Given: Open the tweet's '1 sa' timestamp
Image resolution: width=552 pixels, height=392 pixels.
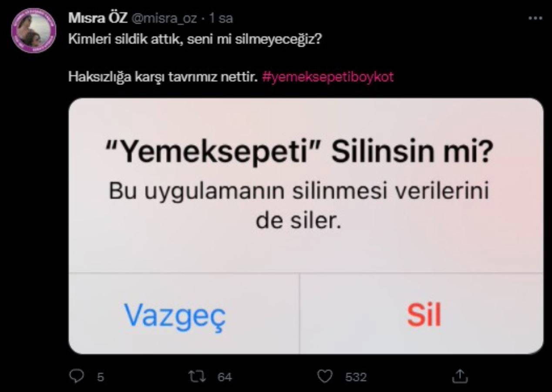Looking at the screenshot, I should 221,18.
